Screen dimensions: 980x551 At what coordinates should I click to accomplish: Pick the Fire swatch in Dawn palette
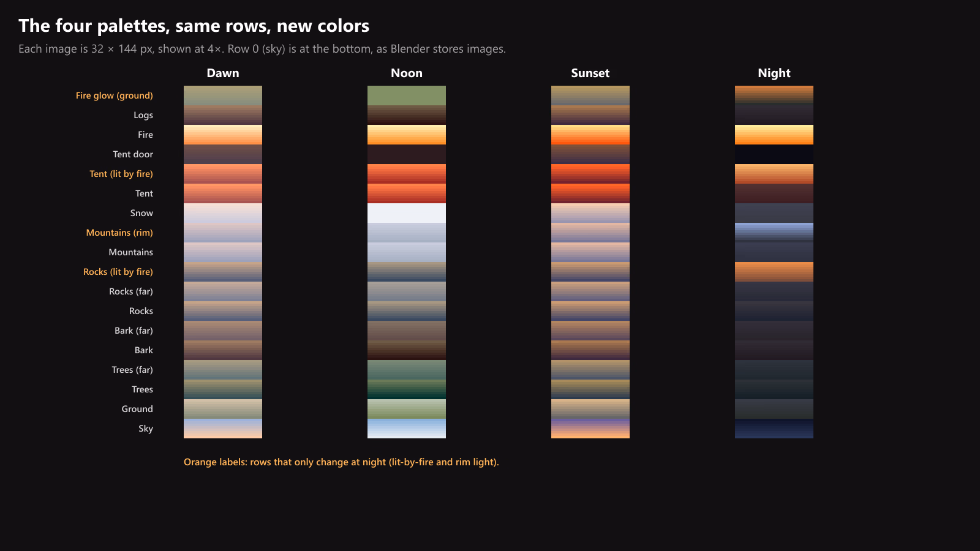[223, 135]
